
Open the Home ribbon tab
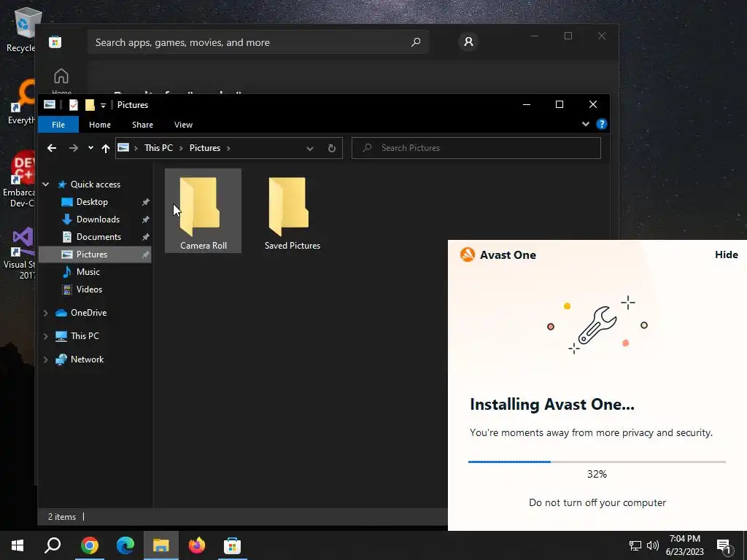pyautogui.click(x=99, y=125)
